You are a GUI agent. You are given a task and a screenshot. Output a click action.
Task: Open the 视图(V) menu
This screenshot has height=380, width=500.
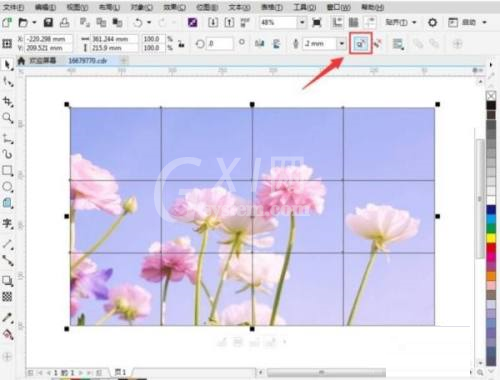click(78, 7)
